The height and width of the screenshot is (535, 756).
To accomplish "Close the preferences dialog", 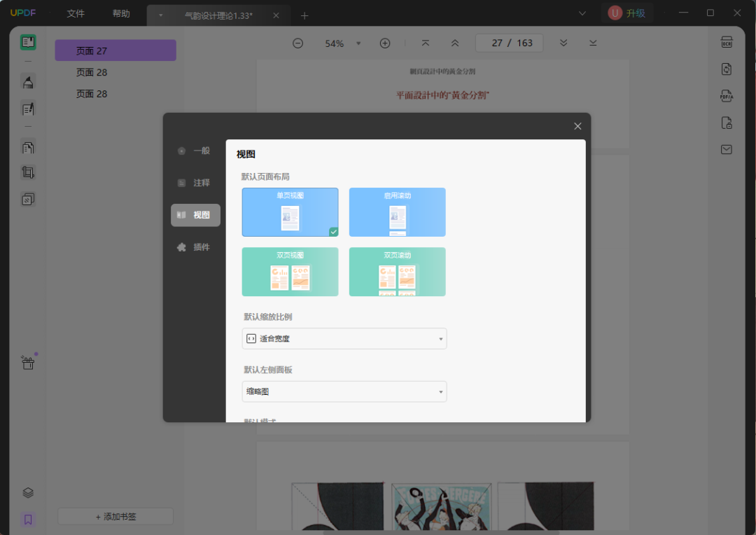I will pos(577,126).
